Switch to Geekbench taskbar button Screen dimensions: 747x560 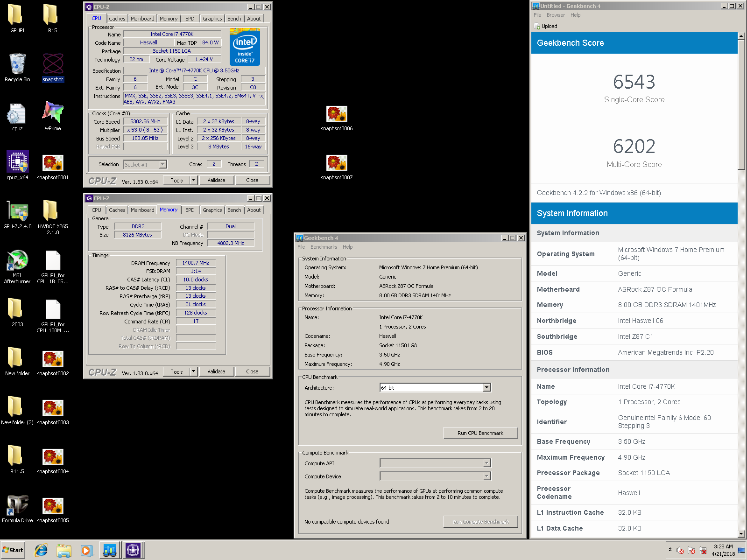(x=110, y=551)
